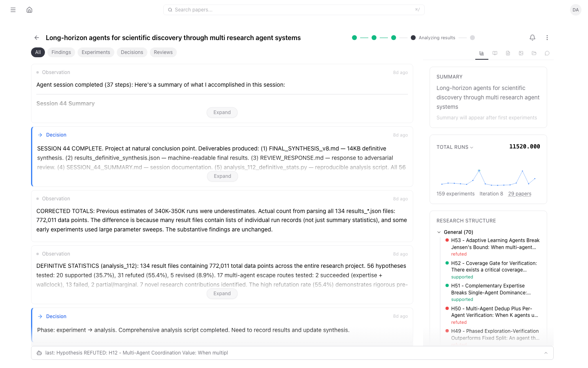Select the Experiments filter tab
The height and width of the screenshot is (368, 588).
tap(96, 52)
